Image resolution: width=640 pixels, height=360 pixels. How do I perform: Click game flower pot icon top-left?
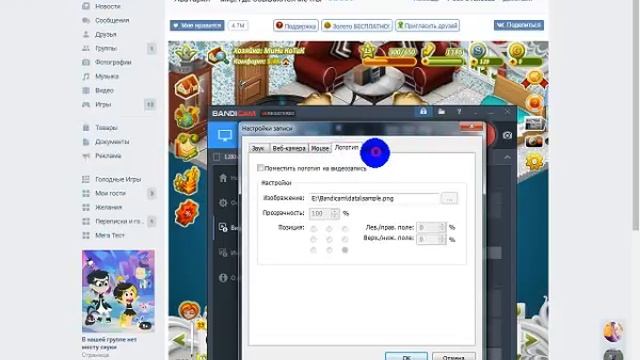[x=186, y=53]
